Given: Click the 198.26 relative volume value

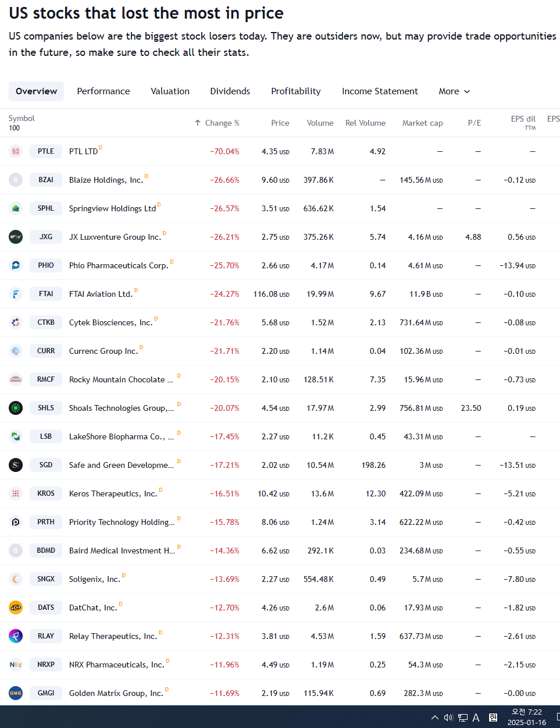Looking at the screenshot, I should coord(373,465).
